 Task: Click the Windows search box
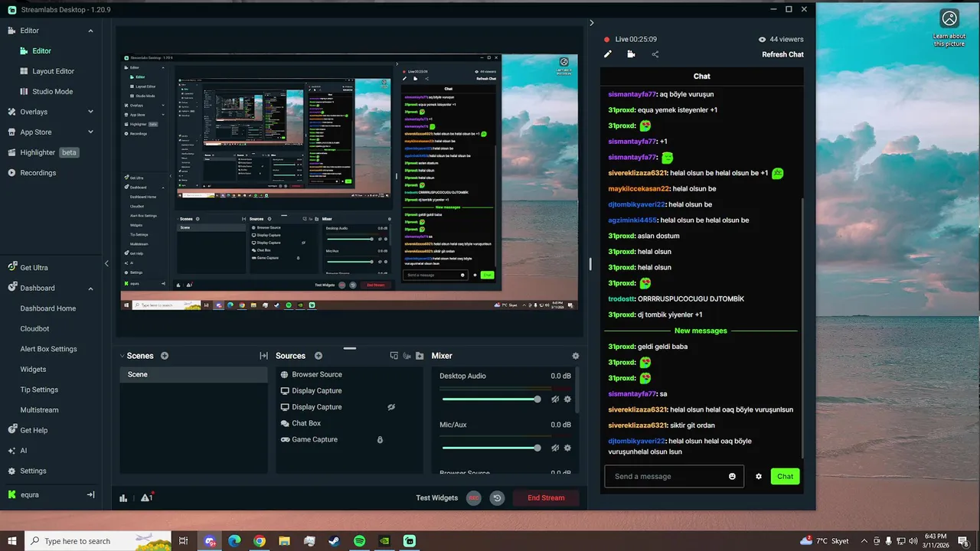point(98,541)
